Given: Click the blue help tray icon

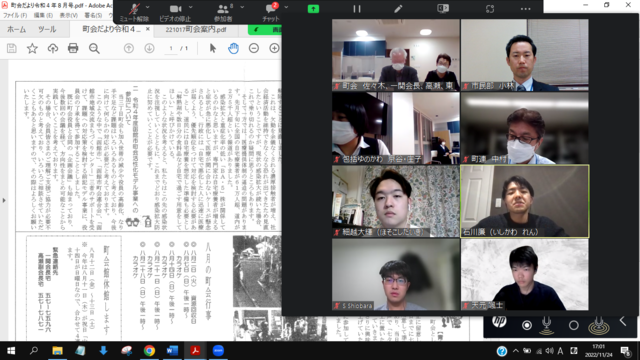Looking at the screenshot, I should click(502, 351).
